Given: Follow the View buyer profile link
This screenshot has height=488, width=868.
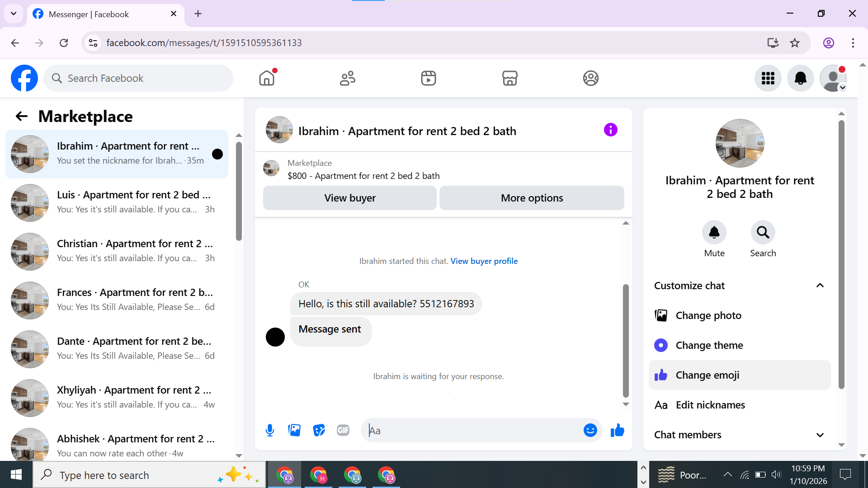Looking at the screenshot, I should (x=484, y=261).
